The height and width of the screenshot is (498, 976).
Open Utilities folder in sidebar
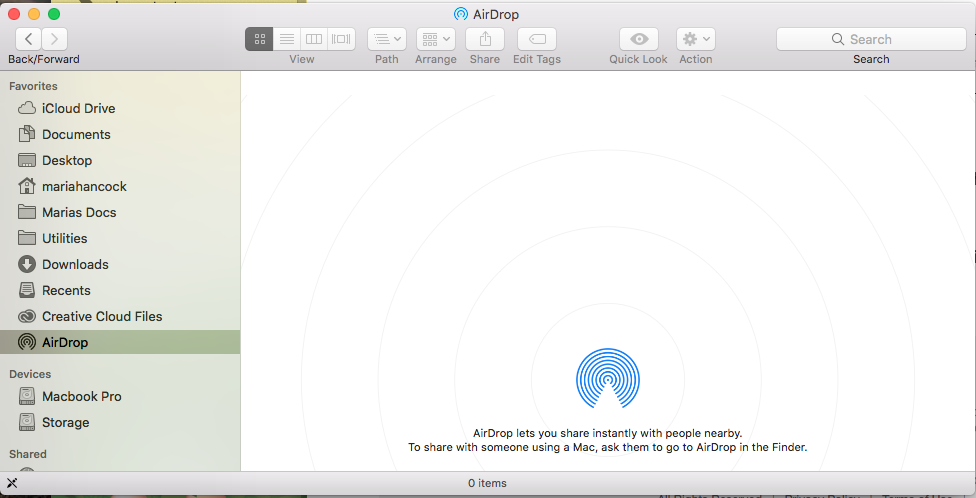[120, 238]
